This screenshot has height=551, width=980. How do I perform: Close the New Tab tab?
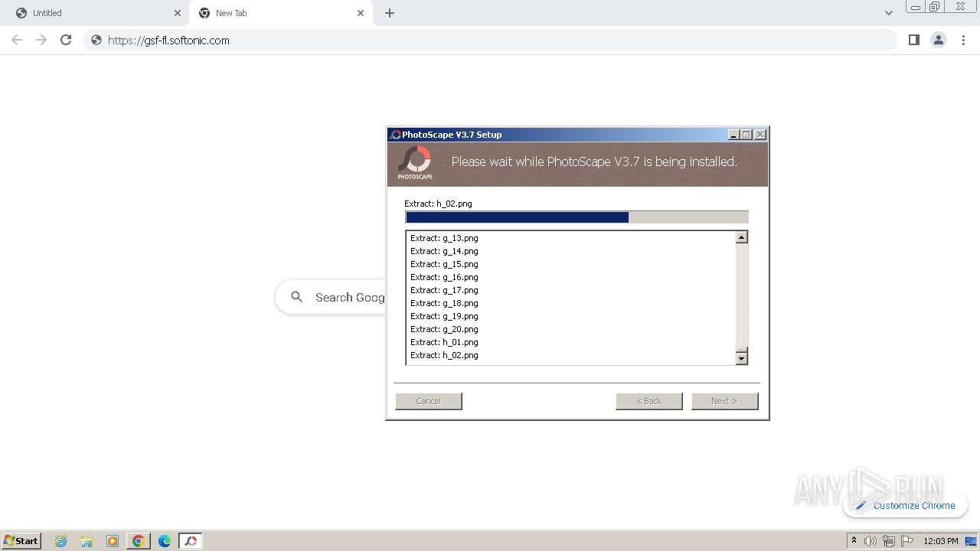[361, 13]
